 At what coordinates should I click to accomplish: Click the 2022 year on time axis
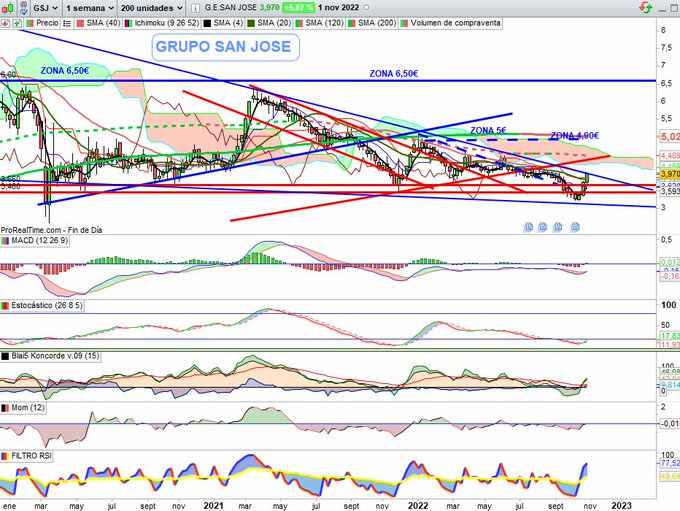pos(418,506)
